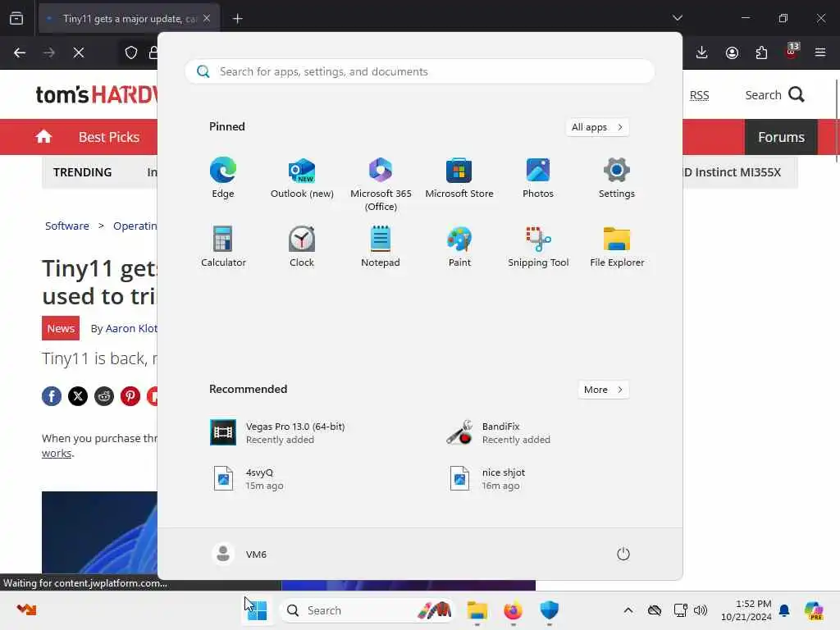The width and height of the screenshot is (840, 630).
Task: Open notifications bell icon
Action: click(784, 610)
